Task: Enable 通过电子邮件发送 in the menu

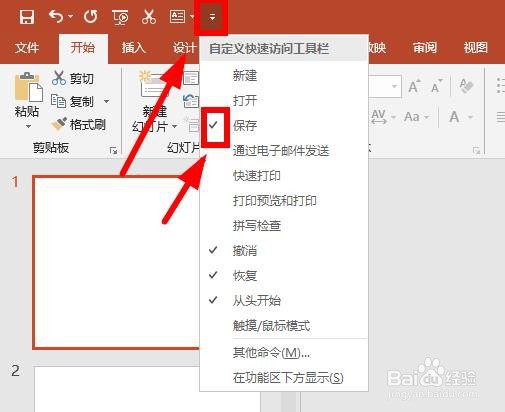Action: [284, 150]
